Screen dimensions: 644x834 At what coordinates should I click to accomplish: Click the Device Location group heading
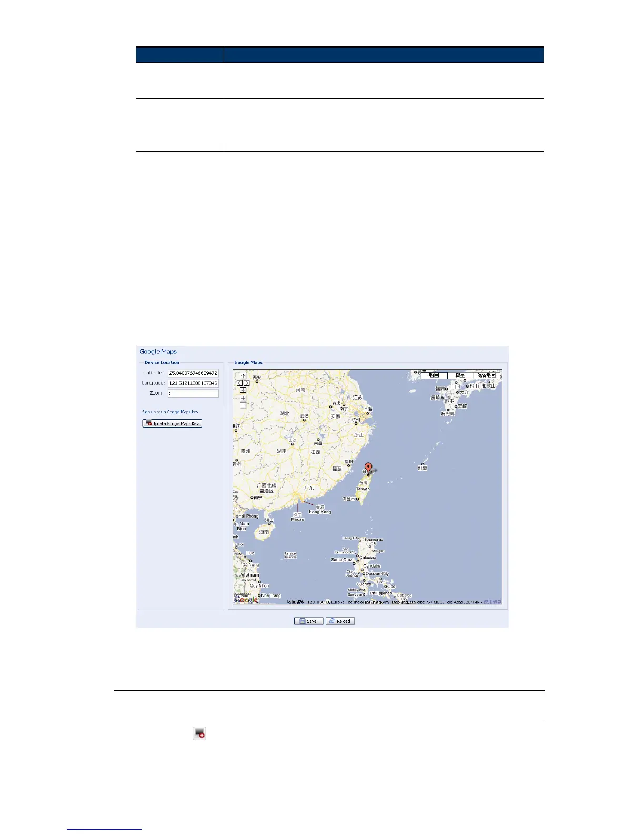(x=162, y=362)
